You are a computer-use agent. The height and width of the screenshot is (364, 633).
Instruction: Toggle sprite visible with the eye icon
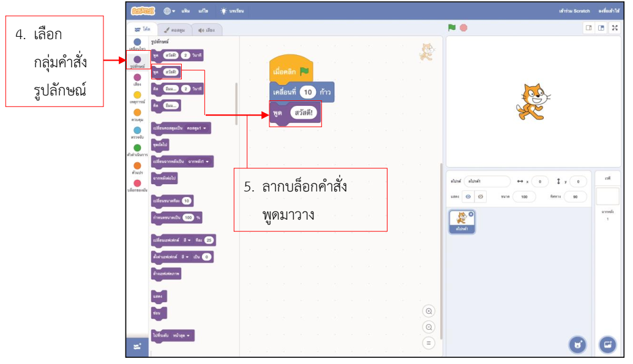[x=468, y=197]
